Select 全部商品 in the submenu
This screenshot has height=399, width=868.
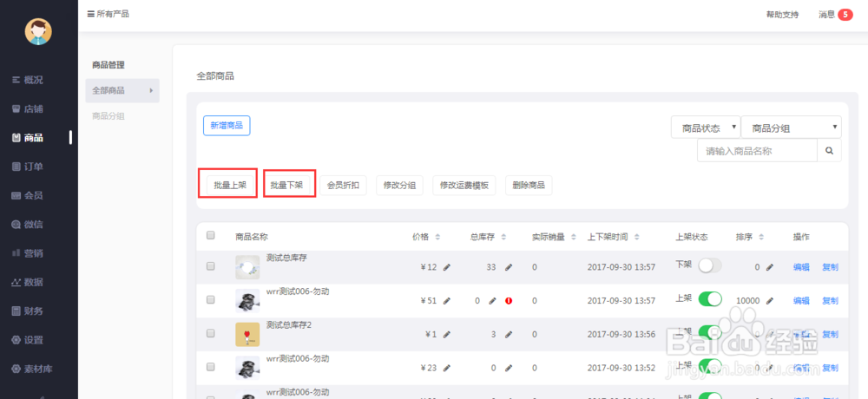click(x=122, y=91)
